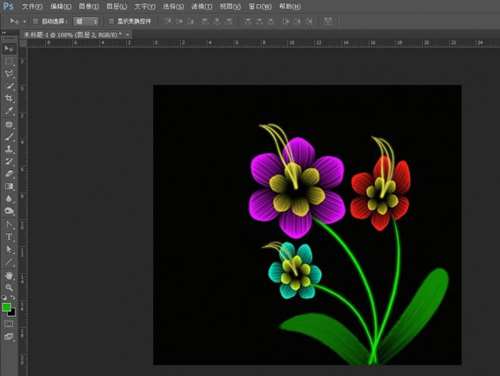This screenshot has width=500, height=376.
Task: Select the Move tool in the toolbox
Action: tap(9, 49)
